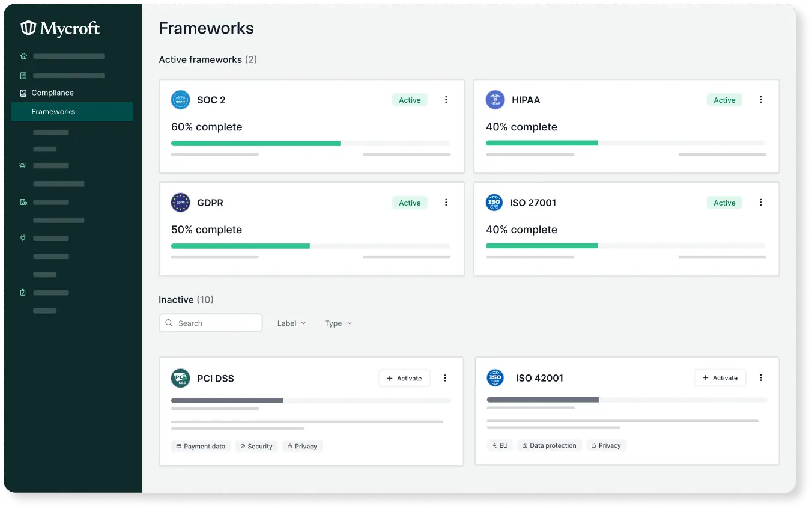The image size is (812, 509).
Task: Click the ISO 27001 Active badge
Action: coord(724,203)
